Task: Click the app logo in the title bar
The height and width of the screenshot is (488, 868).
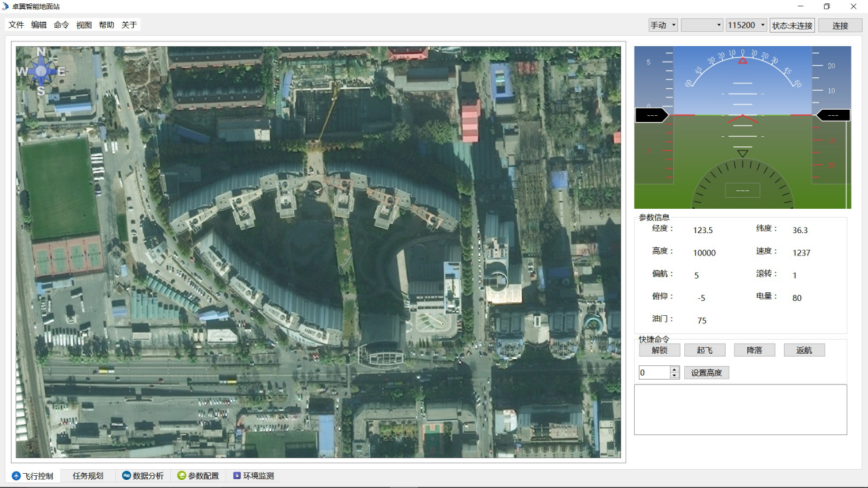Action: point(6,6)
